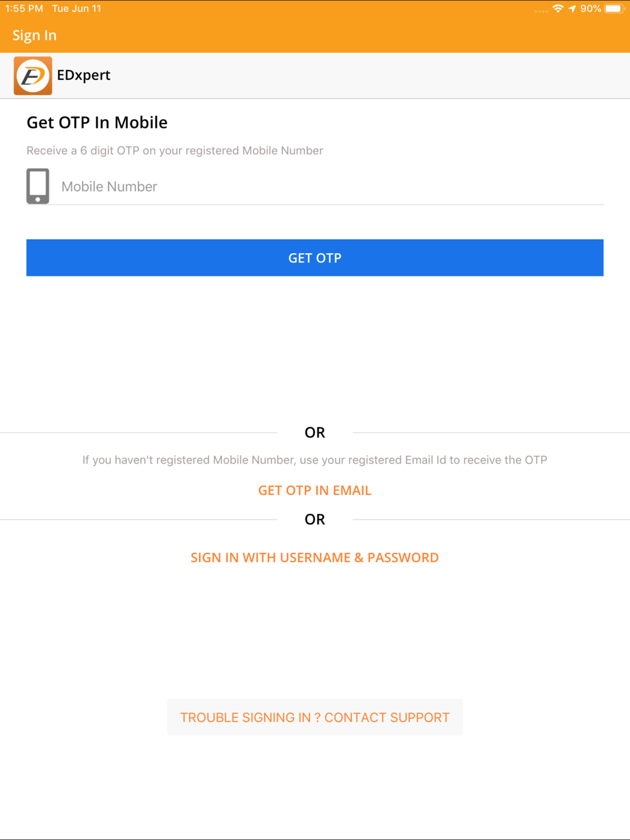The height and width of the screenshot is (840, 630).
Task: Choose GET OTP IN EMAIL option
Action: (x=315, y=491)
